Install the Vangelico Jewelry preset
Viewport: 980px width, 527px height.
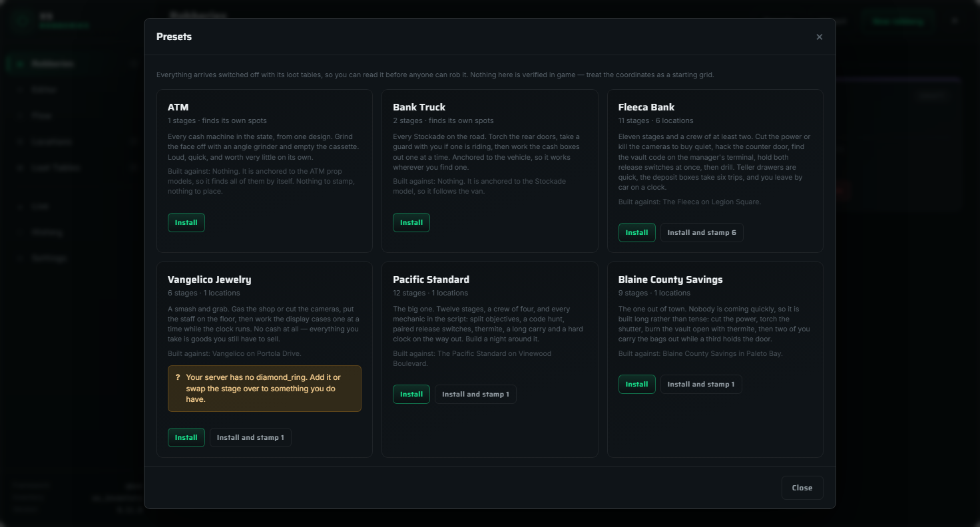tap(186, 437)
